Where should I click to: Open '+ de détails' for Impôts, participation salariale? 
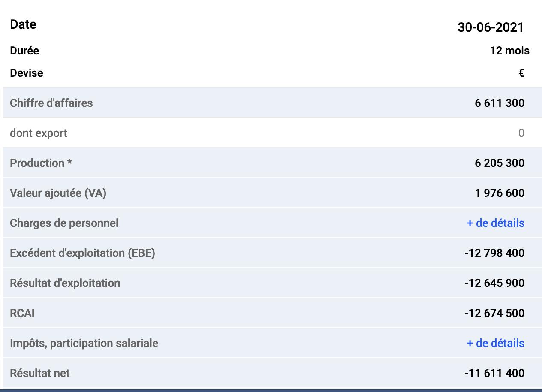(495, 343)
